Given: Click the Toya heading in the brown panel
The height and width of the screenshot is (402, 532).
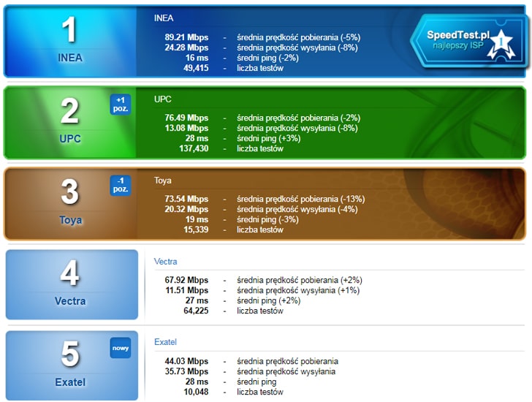Looking at the screenshot, I should [x=162, y=180].
